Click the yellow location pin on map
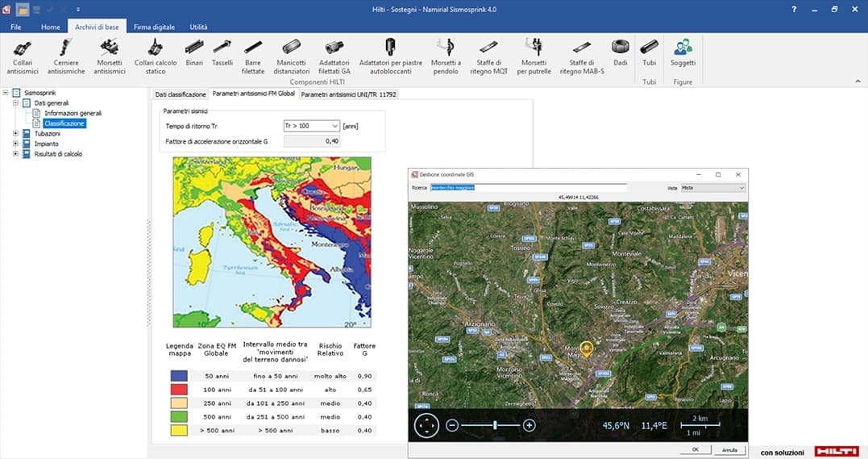 [x=586, y=348]
